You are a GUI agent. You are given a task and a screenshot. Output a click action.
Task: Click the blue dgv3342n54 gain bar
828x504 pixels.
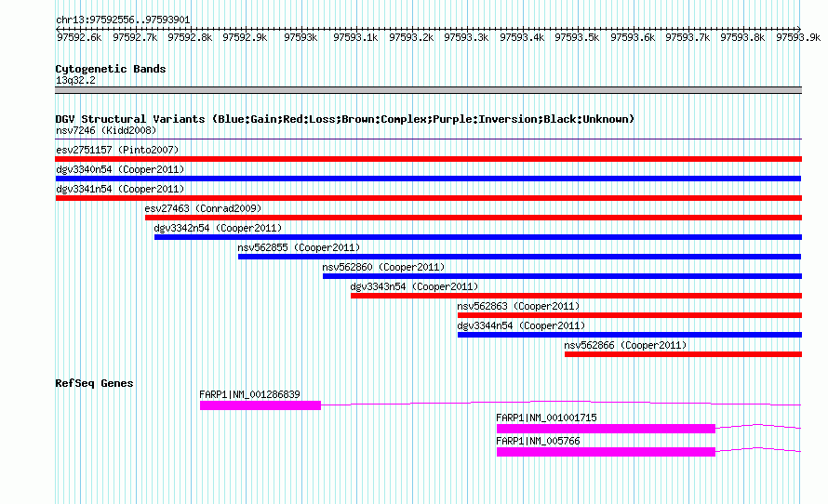tap(478, 237)
